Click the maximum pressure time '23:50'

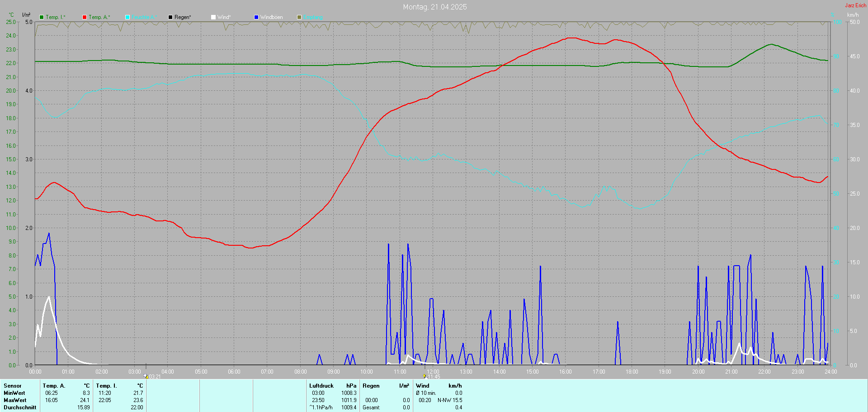318,400
